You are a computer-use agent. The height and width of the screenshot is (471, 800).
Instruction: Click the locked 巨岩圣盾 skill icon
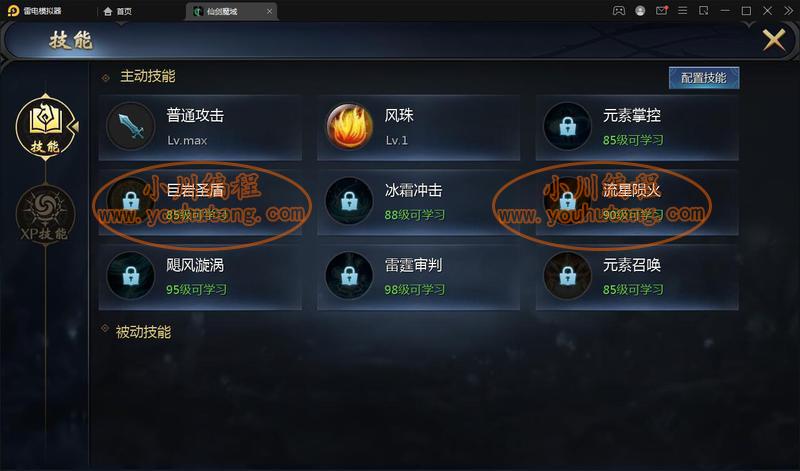click(x=131, y=201)
